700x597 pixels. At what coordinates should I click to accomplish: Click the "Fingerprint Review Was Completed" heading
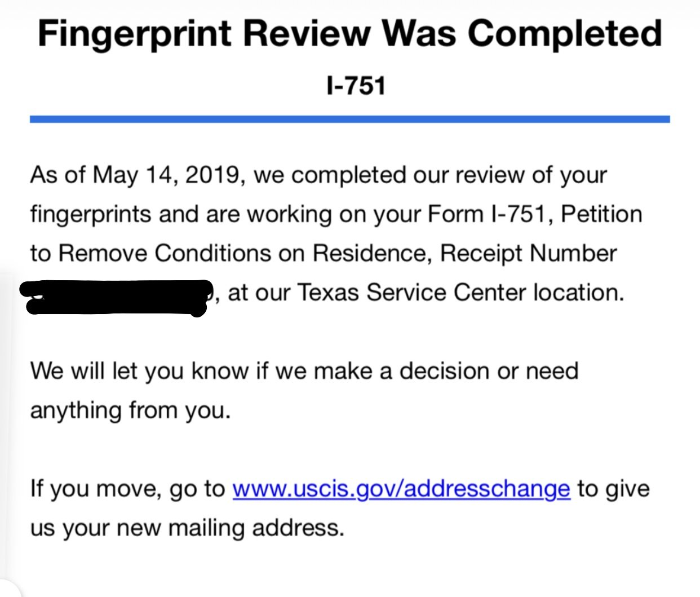[349, 34]
